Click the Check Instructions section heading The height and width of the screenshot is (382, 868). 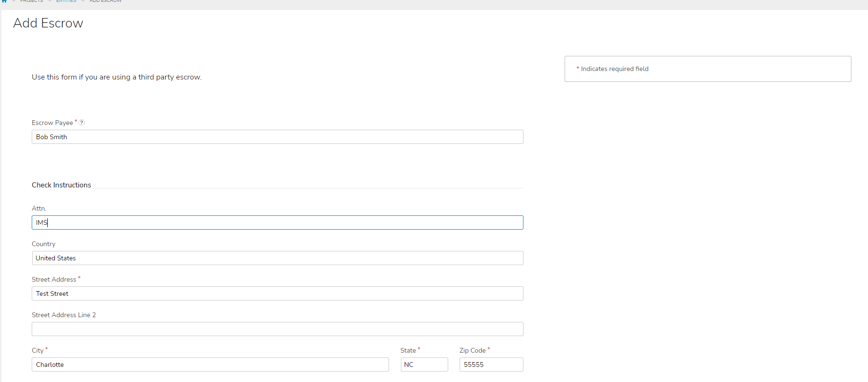pyautogui.click(x=61, y=185)
